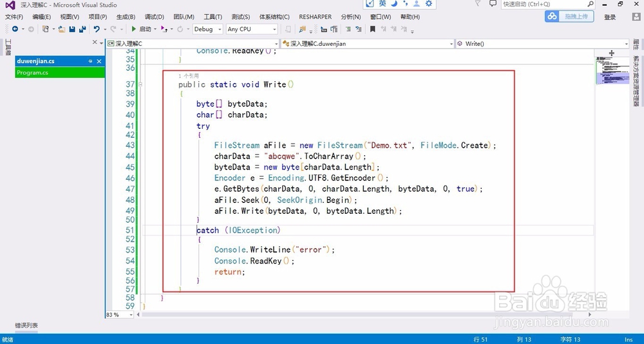Save the current file with Save icon

(72, 29)
